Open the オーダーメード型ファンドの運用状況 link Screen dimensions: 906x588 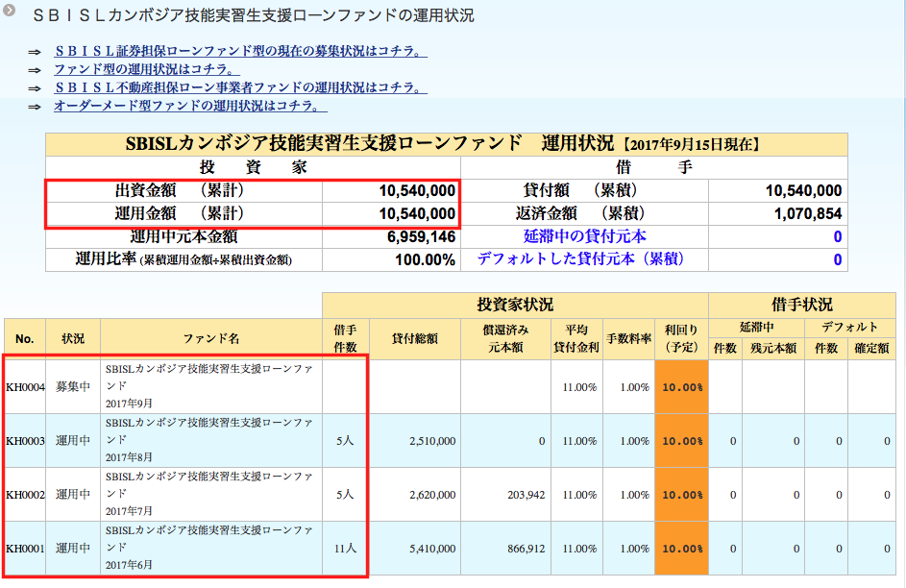click(190, 107)
